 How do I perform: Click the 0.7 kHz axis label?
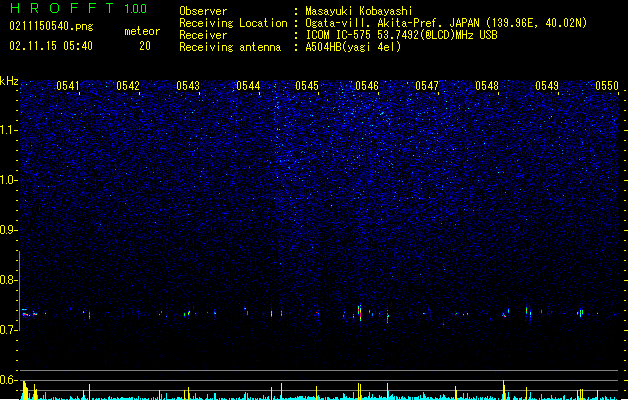click(9, 330)
